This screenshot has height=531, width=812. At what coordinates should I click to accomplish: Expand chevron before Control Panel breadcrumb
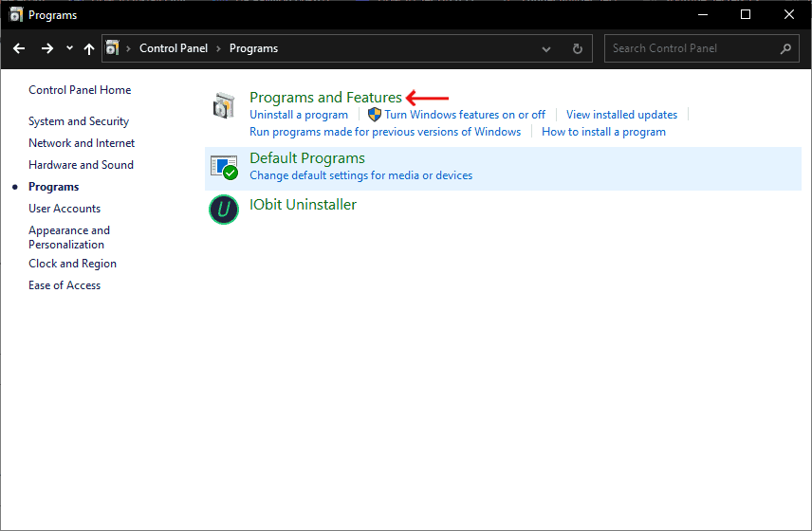[x=128, y=48]
